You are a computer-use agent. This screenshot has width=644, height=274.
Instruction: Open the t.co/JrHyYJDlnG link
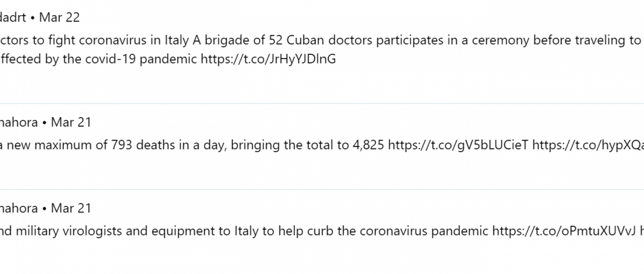pyautogui.click(x=268, y=59)
